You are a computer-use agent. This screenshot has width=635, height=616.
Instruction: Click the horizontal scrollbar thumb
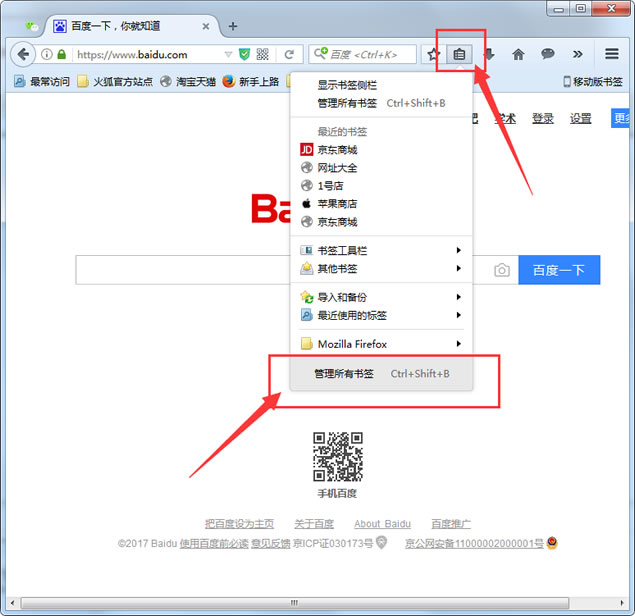click(x=295, y=603)
